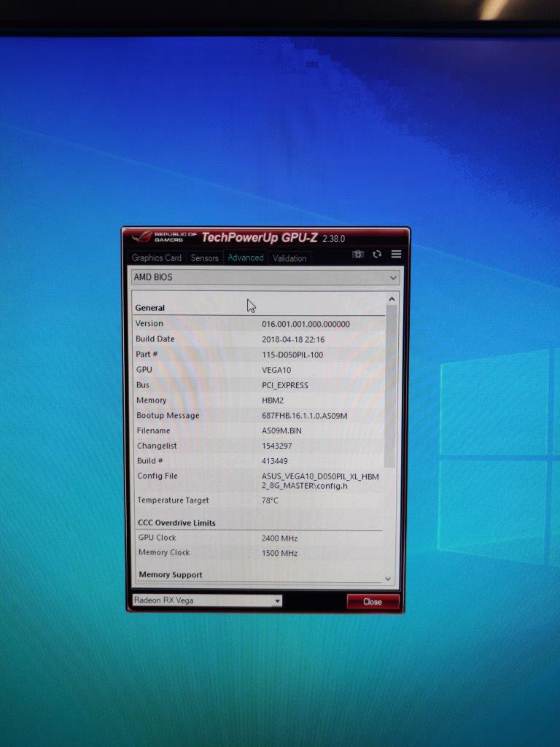This screenshot has height=747, width=560.
Task: Click the scrollbar up arrow
Action: pyautogui.click(x=391, y=299)
